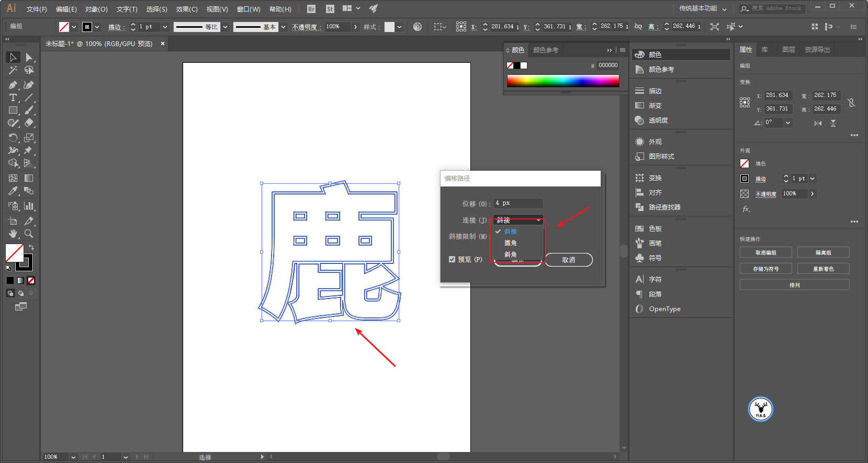The height and width of the screenshot is (463, 868).
Task: Toggle the Preview checkbox in Offset Path
Action: [452, 259]
